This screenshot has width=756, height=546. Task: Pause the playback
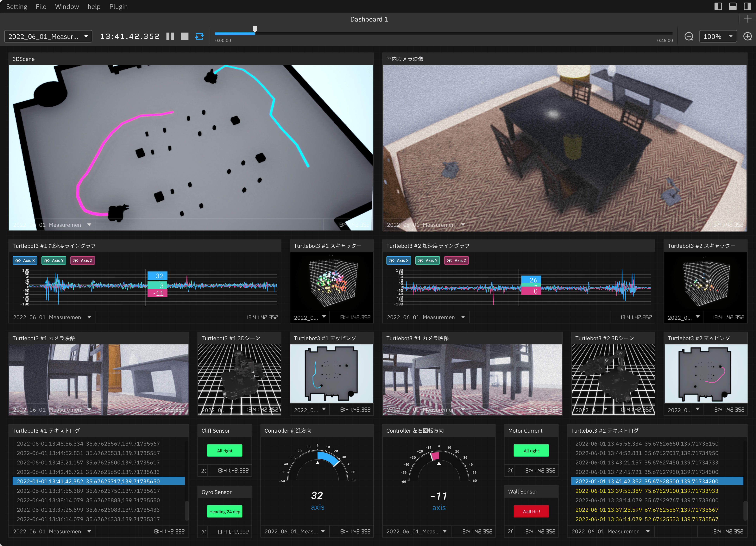pos(170,36)
